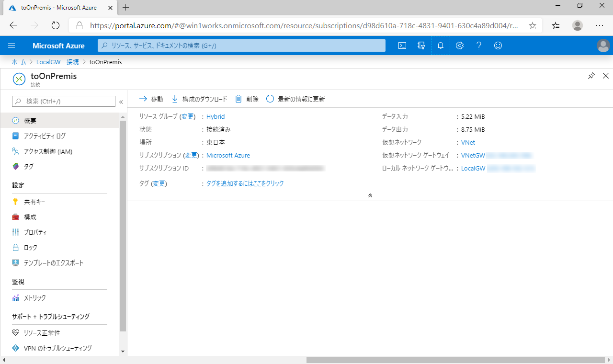Click the 5.22 MiB data-in value
The image size is (613, 364).
tap(473, 116)
